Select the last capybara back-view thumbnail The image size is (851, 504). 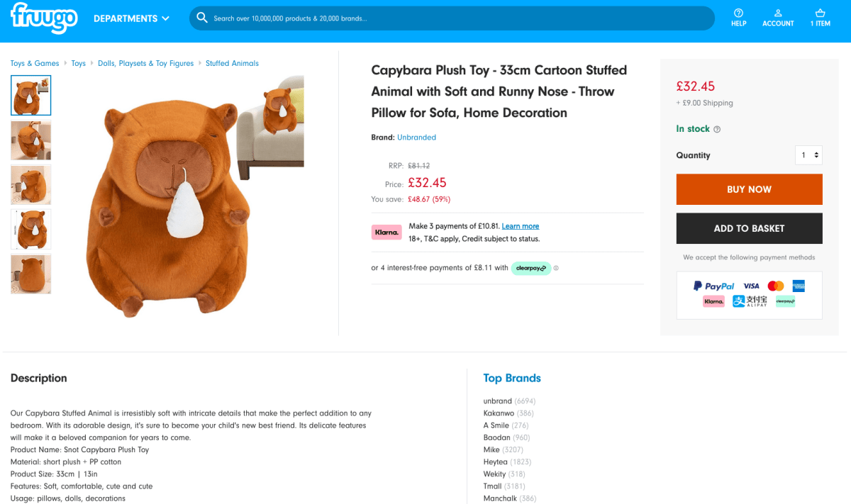(31, 274)
